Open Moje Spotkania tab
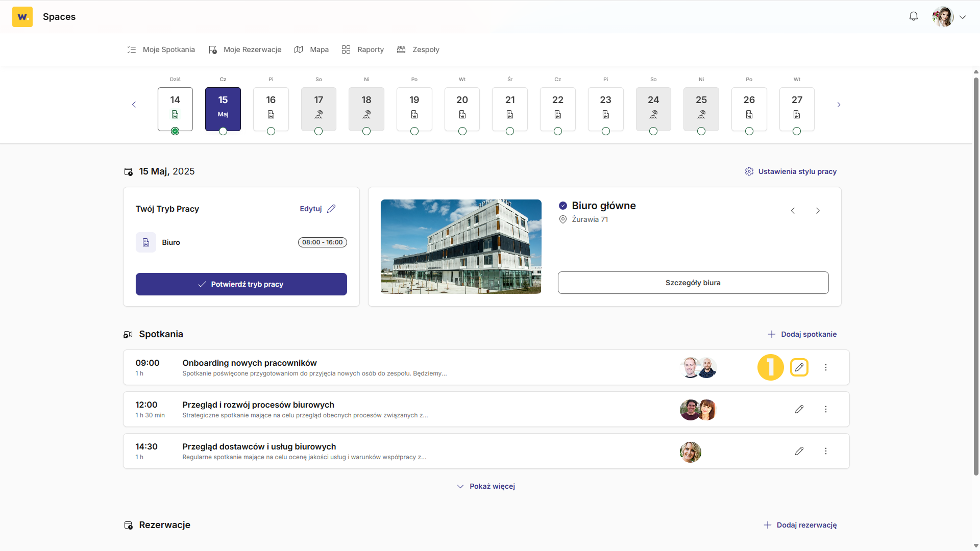The image size is (980, 551). (x=161, y=49)
